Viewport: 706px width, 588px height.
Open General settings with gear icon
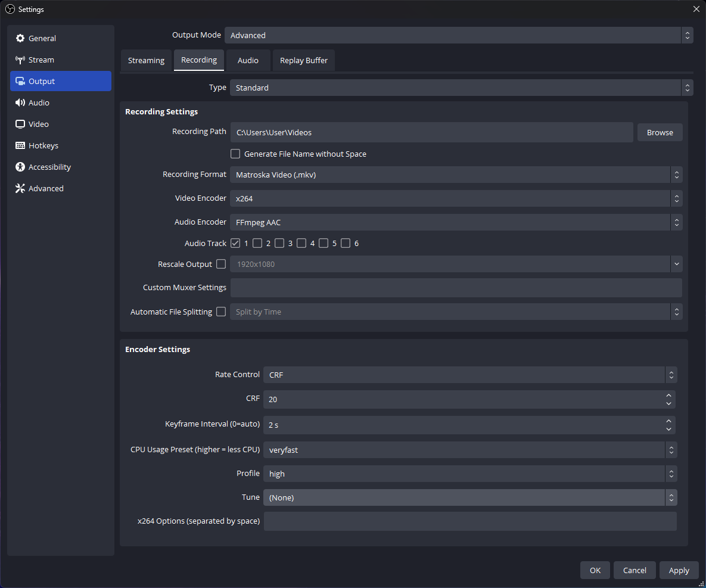20,38
